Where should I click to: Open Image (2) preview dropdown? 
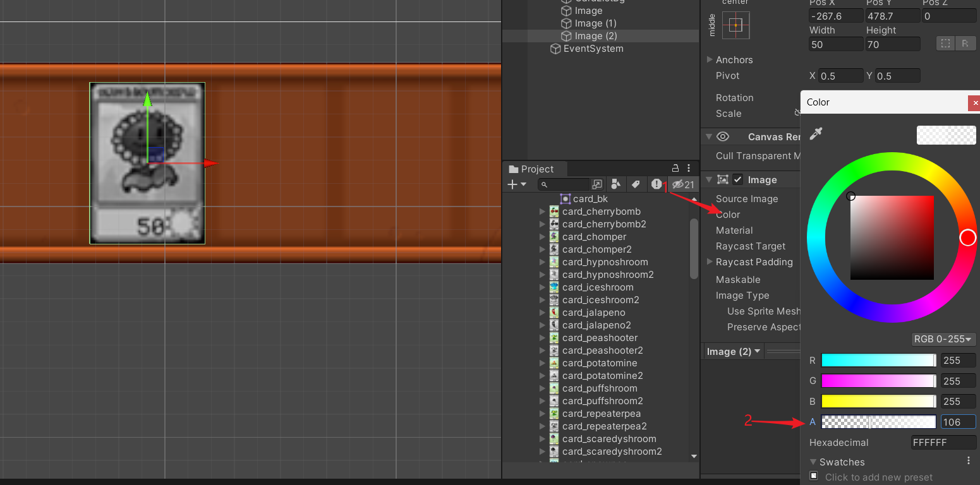click(734, 351)
